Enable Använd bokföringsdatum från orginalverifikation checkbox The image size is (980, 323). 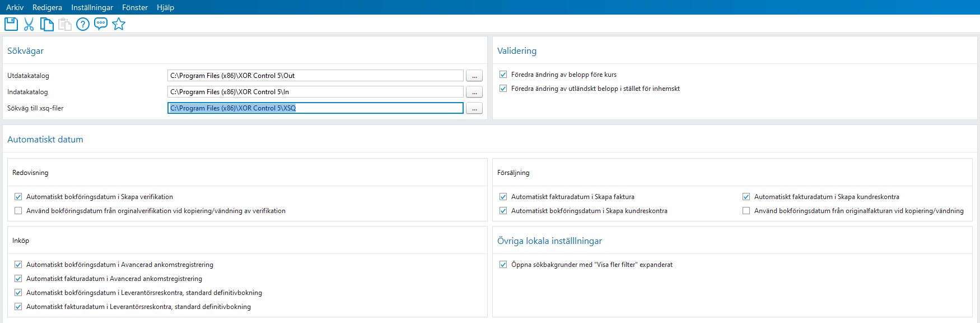click(18, 211)
